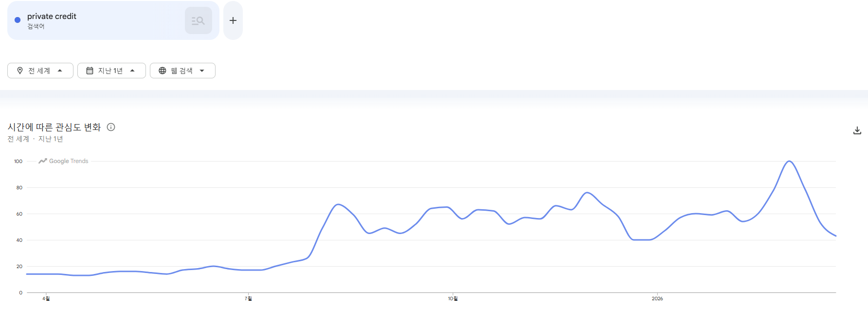
Task: Click the 웹 검색 filter label
Action: [181, 71]
